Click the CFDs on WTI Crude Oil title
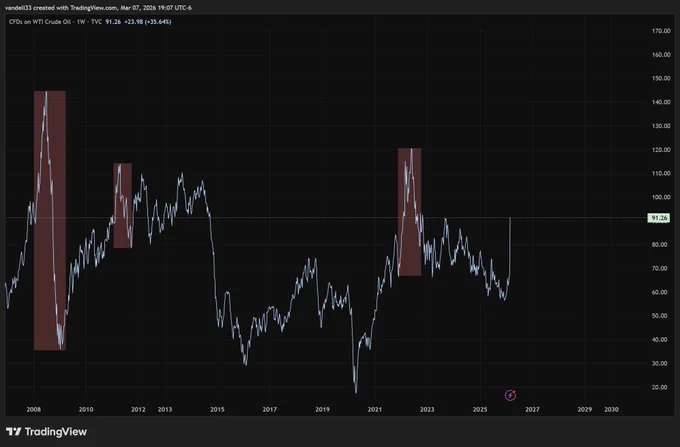Screen dimensions: 680x447 tap(42, 22)
